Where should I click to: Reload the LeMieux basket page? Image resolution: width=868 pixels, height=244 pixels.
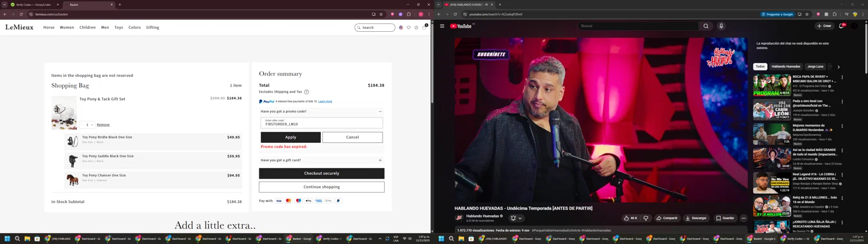pyautogui.click(x=21, y=14)
